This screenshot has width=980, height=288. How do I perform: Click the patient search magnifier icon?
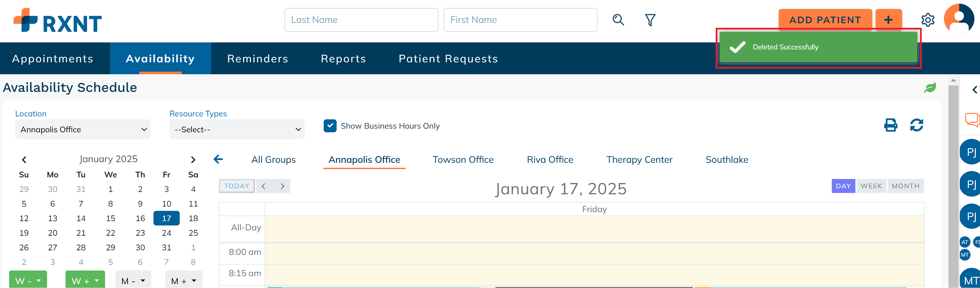618,20
